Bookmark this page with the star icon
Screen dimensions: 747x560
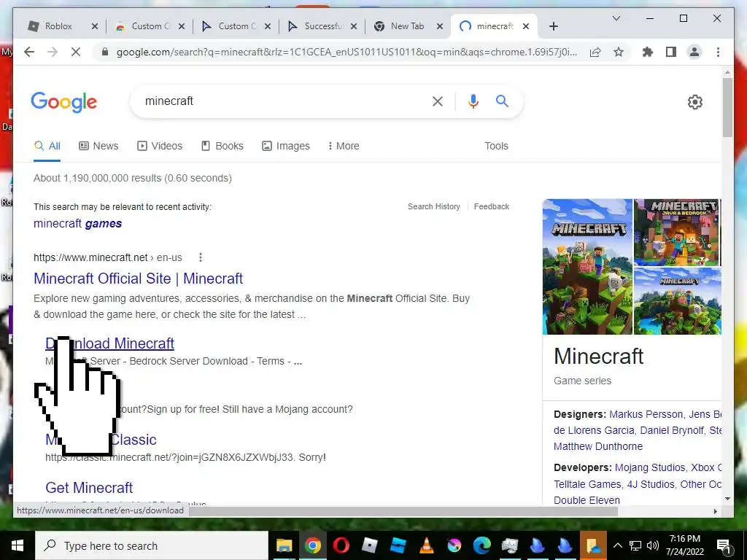pyautogui.click(x=619, y=52)
